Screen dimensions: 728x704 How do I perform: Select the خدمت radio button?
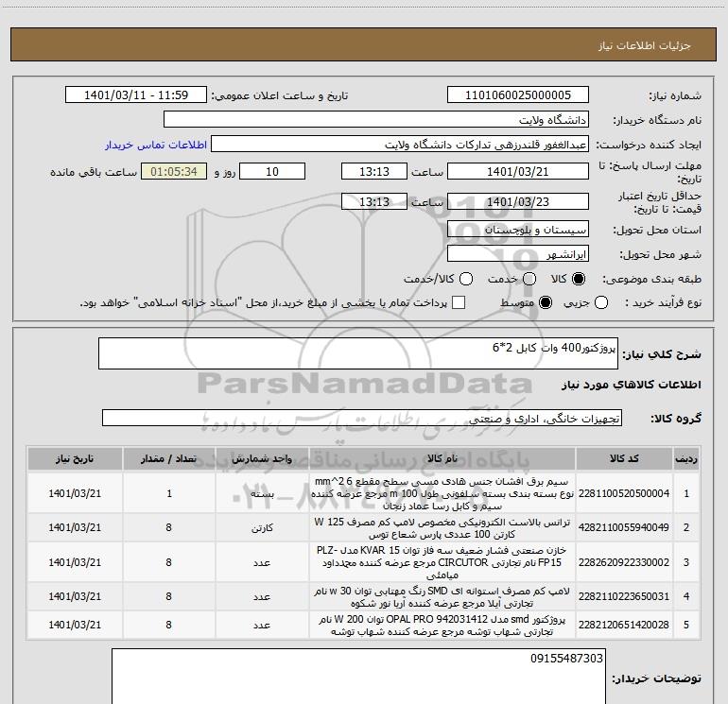click(529, 279)
